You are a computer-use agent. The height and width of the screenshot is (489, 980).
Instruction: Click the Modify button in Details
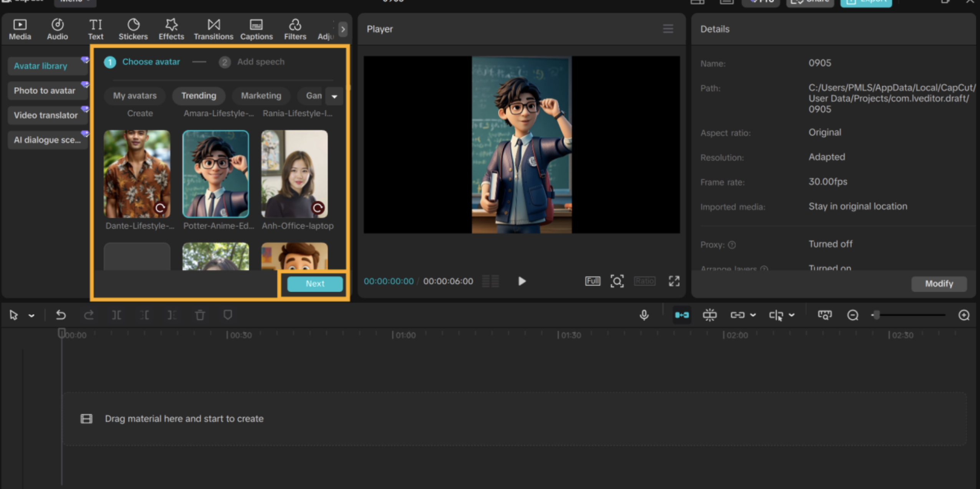click(x=939, y=284)
